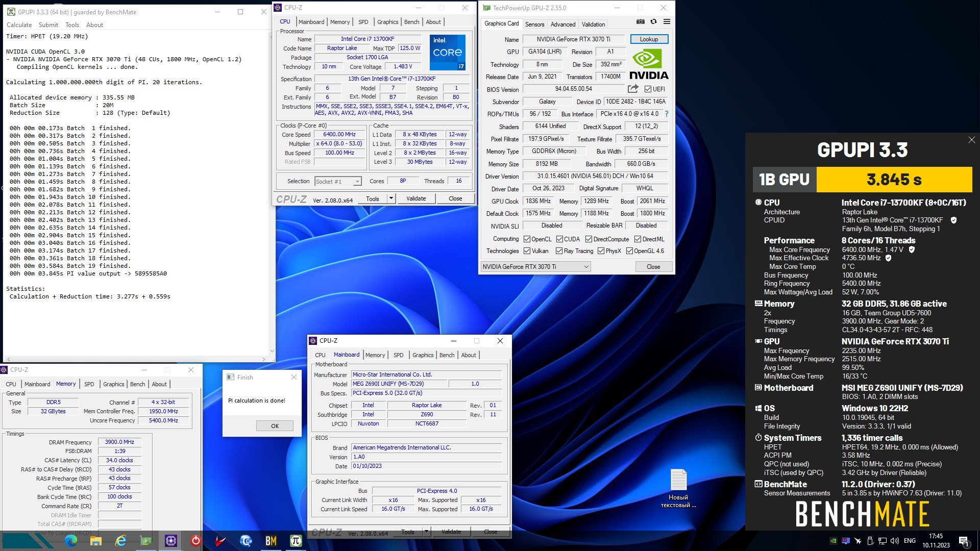Toggle the DirectML checkbox
The height and width of the screenshot is (551, 980).
click(638, 239)
